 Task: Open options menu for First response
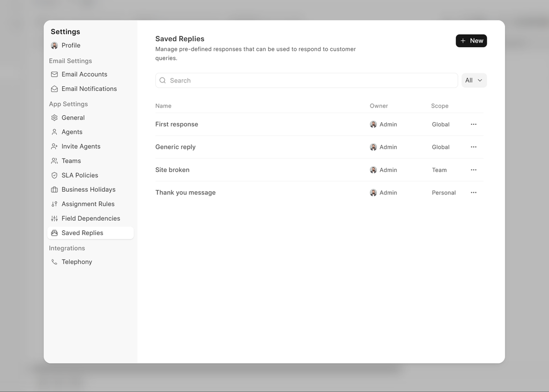(x=473, y=124)
